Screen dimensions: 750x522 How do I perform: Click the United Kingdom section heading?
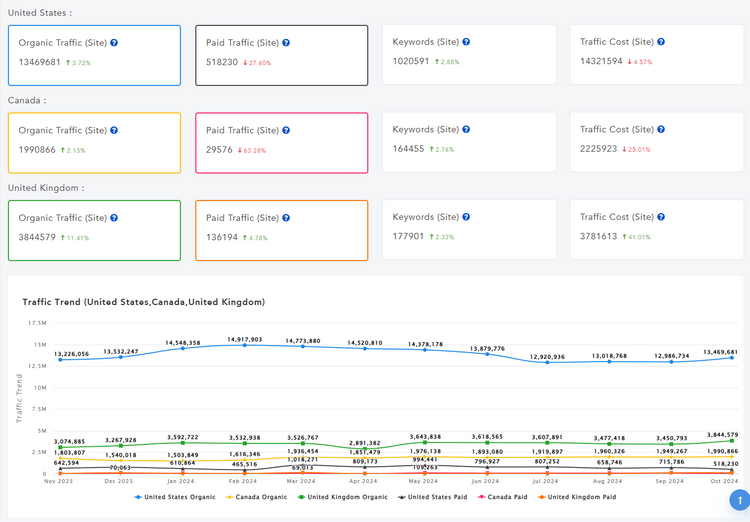tap(46, 188)
